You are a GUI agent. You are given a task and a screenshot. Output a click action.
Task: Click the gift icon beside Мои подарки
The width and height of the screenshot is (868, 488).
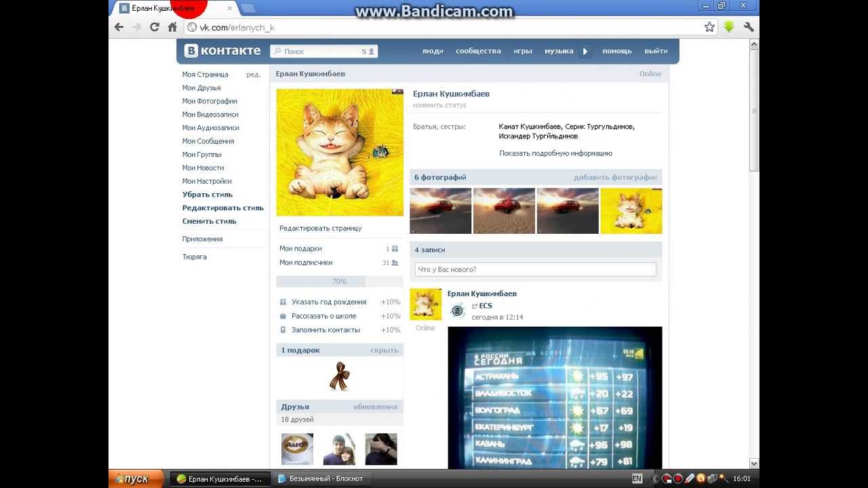pos(395,249)
